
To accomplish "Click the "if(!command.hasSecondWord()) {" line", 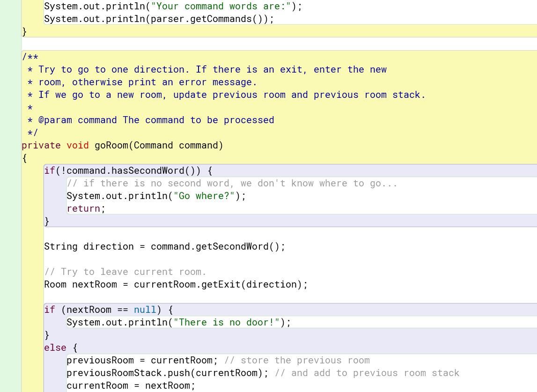I will (128, 170).
